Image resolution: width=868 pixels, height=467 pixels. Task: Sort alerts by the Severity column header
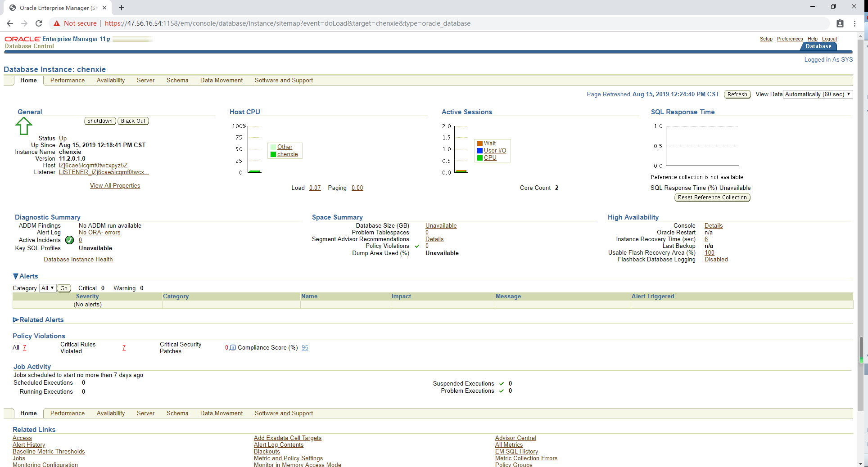tap(87, 296)
